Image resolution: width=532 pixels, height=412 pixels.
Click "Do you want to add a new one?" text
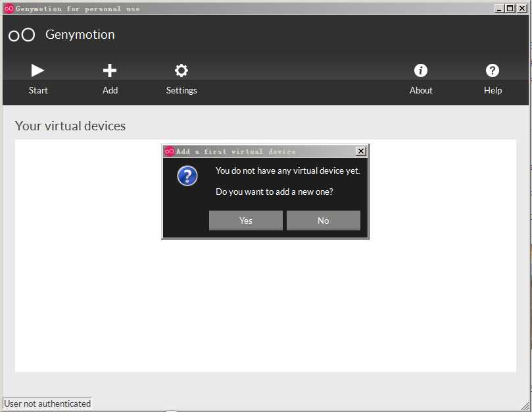(274, 192)
